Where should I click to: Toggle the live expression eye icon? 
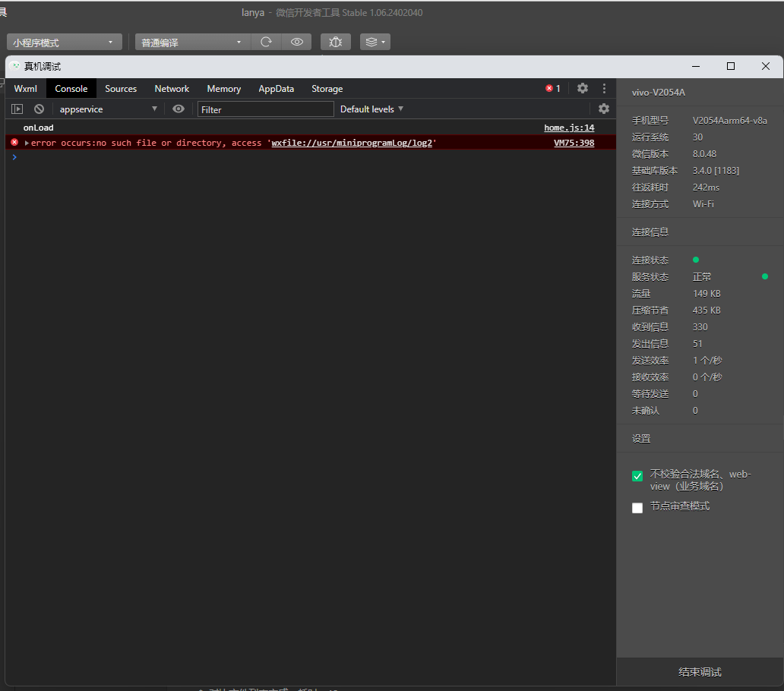(x=179, y=109)
